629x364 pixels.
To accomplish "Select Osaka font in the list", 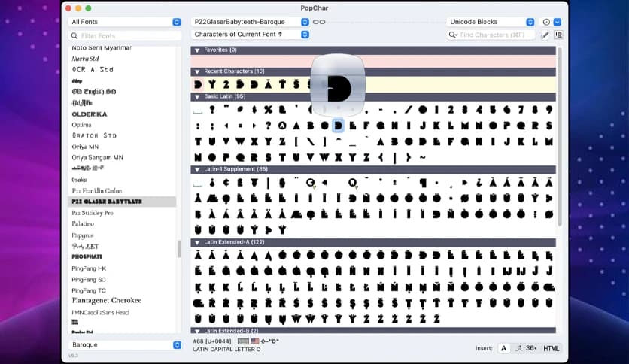I will click(x=79, y=180).
